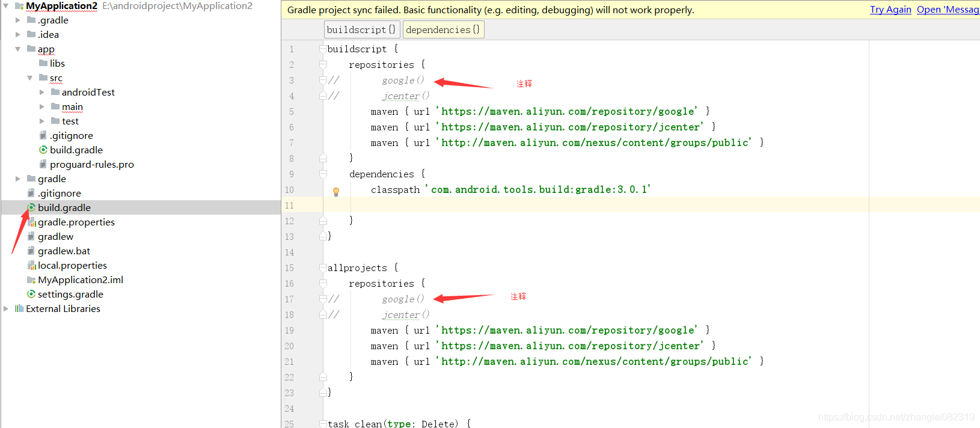
Task: Expand External Libraries node
Action: click(x=6, y=308)
